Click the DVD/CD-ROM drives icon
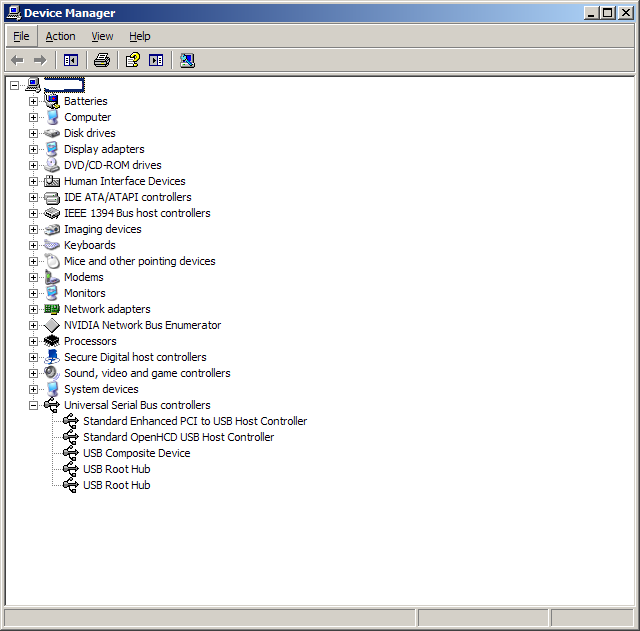 pos(52,165)
